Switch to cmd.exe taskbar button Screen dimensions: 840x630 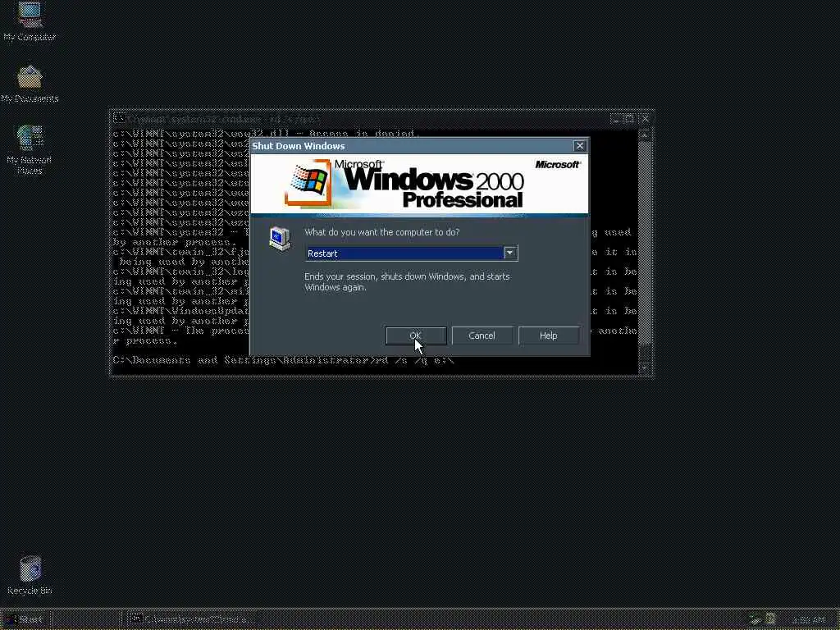(x=193, y=619)
